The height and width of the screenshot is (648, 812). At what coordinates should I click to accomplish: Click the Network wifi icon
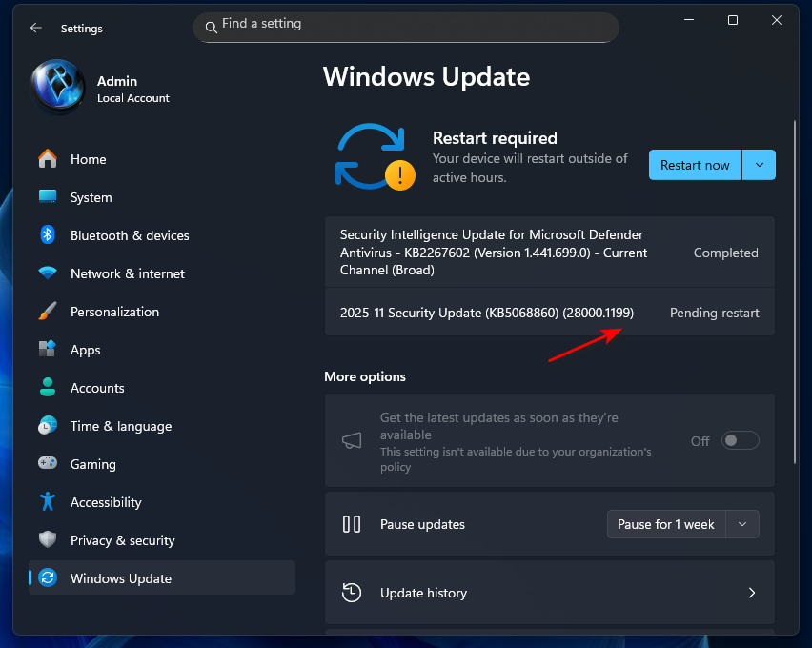[x=48, y=273]
